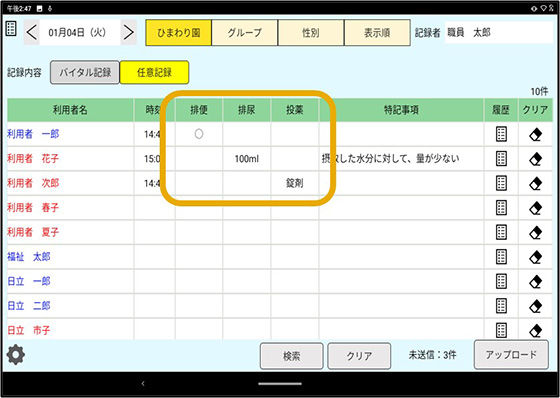Open history for 利用者 一郎
The width and height of the screenshot is (560, 398).
point(501,134)
